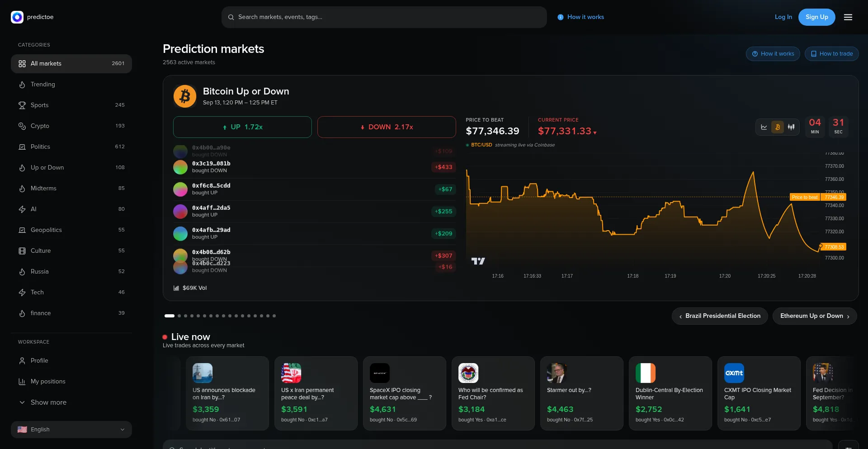The width and height of the screenshot is (868, 449).
Task: Click the predictoe logo icon
Action: point(17,17)
